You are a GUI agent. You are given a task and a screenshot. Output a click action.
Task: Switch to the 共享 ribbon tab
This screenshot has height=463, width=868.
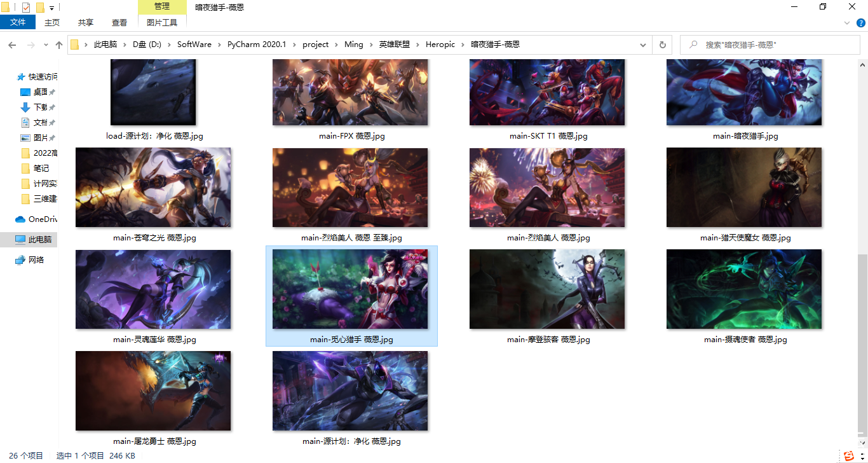click(x=86, y=22)
